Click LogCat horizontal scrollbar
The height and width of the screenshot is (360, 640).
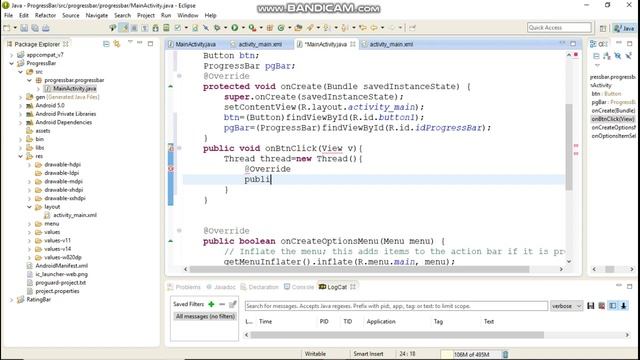[x=397, y=335]
